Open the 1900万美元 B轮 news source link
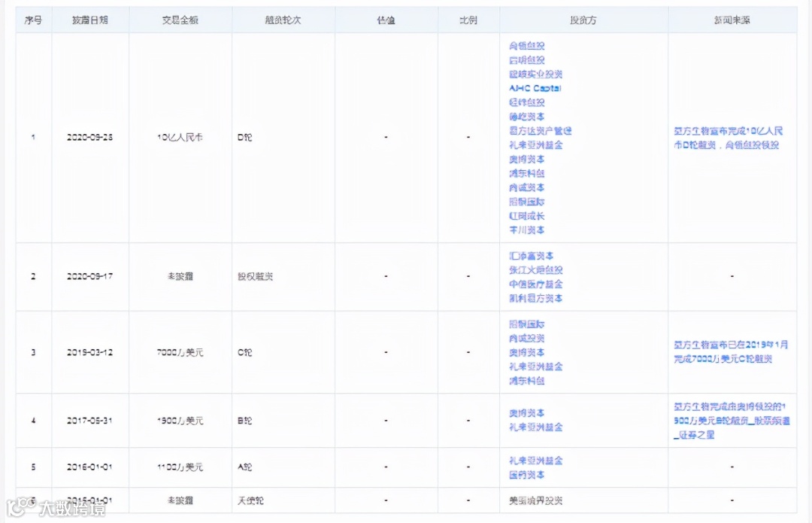 coord(732,421)
